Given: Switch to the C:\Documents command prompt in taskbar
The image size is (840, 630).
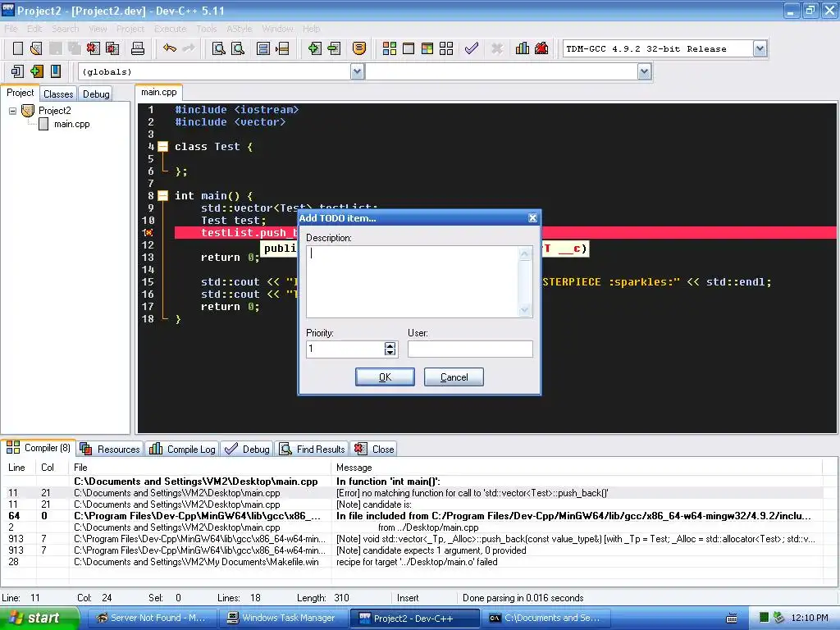Looking at the screenshot, I should 546,619.
